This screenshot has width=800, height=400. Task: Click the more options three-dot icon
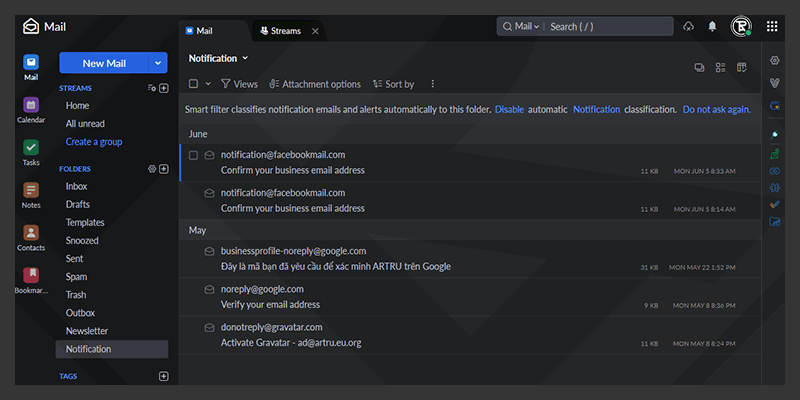(x=432, y=84)
